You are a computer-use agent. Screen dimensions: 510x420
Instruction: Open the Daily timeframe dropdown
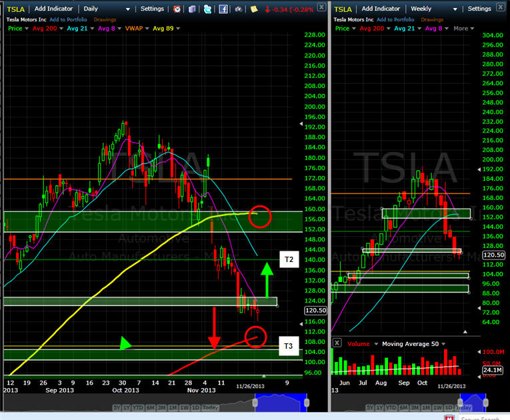pos(128,9)
